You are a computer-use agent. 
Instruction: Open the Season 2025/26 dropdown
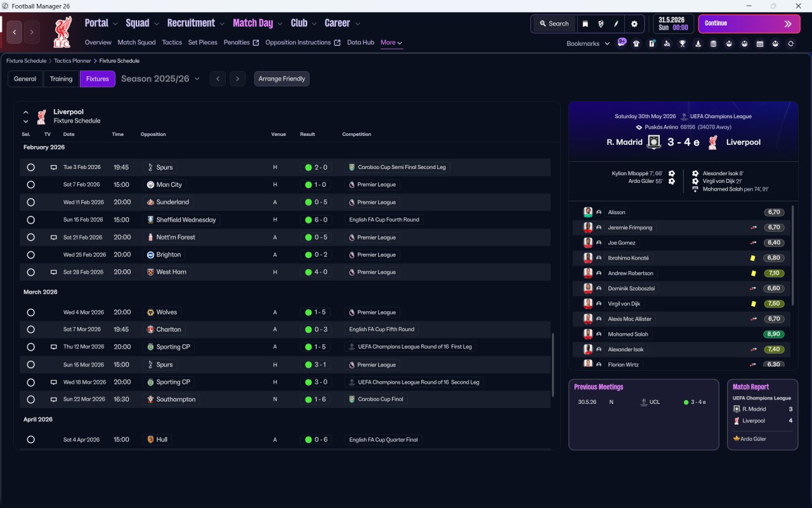160,79
